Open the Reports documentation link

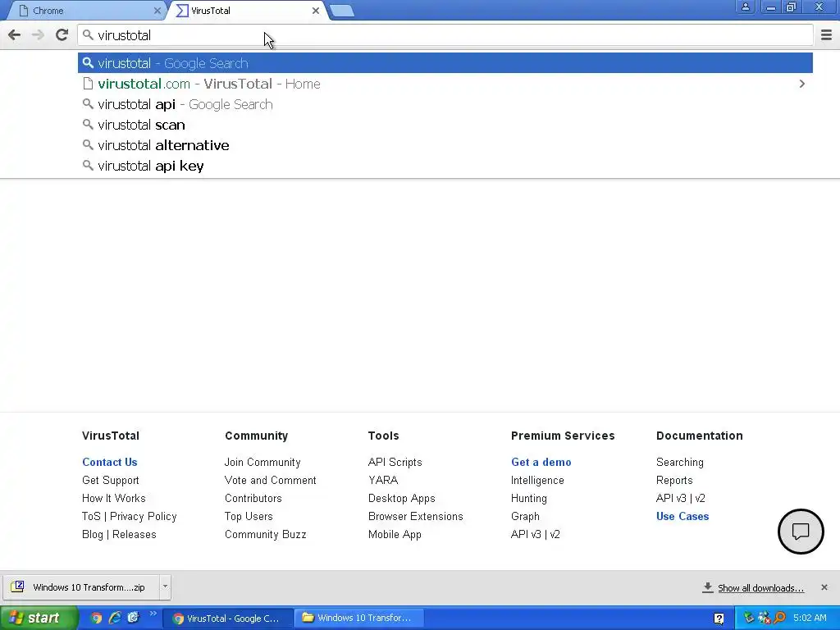[x=674, y=481]
